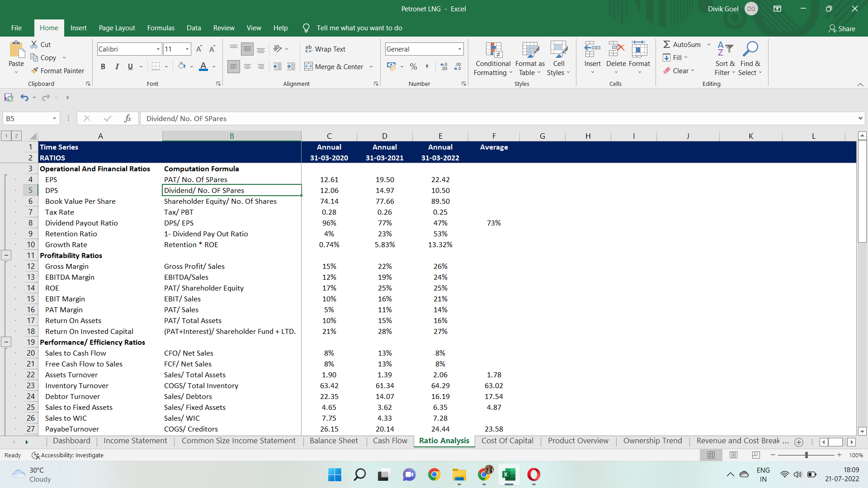Expand the formula bar chevron
The height and width of the screenshot is (488, 868).
point(860,118)
